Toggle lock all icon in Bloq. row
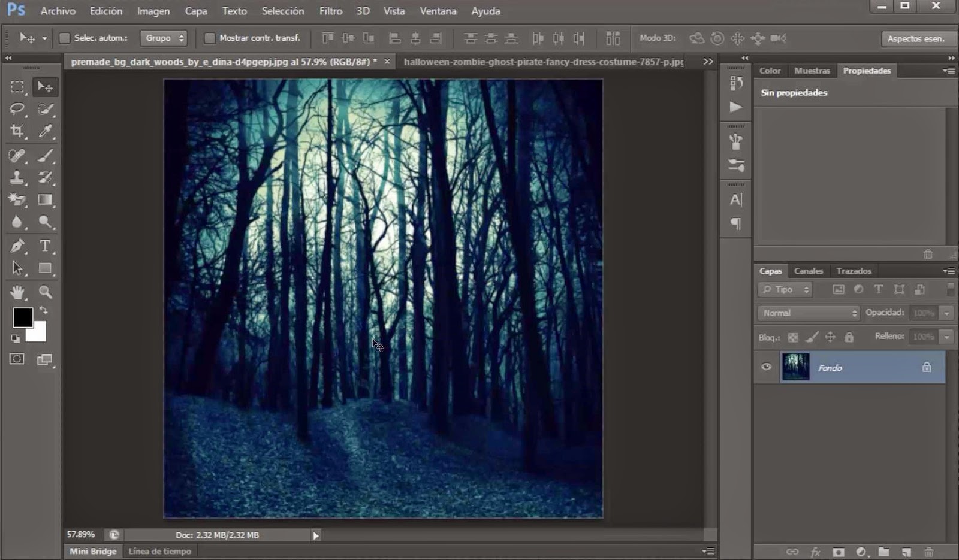The width and height of the screenshot is (959, 560). 849,337
